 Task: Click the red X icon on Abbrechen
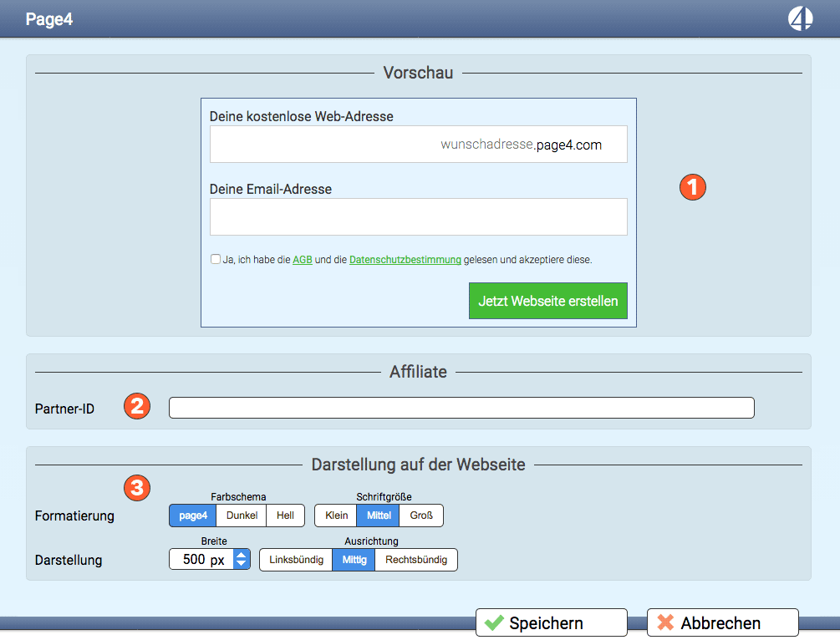[x=665, y=622]
